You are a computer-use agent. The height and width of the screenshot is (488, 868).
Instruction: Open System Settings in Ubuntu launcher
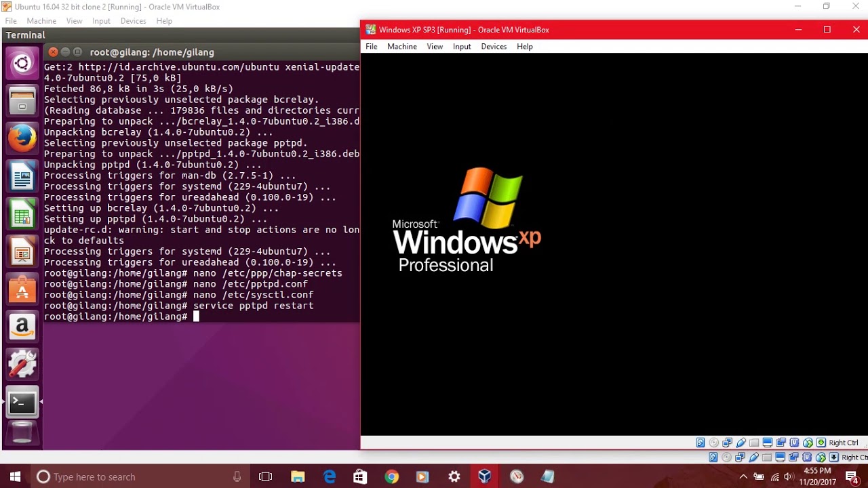tap(22, 365)
